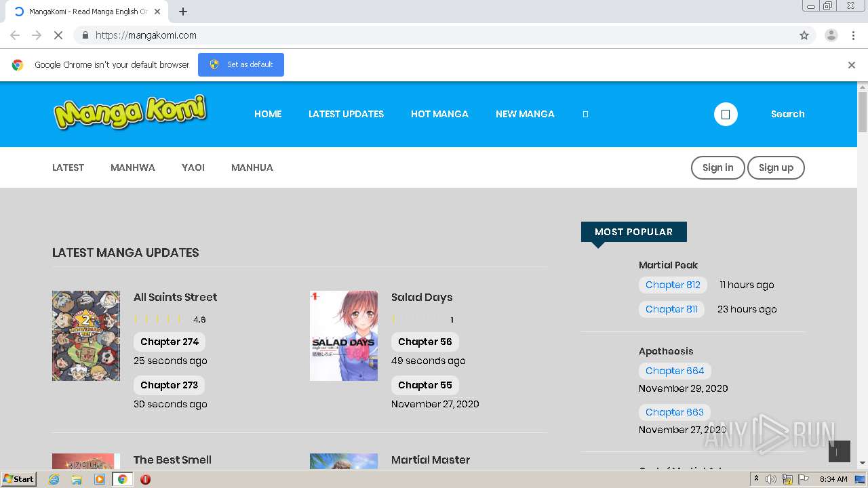Open Martial Peak in Most Popular
The width and height of the screenshot is (868, 488).
point(668,265)
